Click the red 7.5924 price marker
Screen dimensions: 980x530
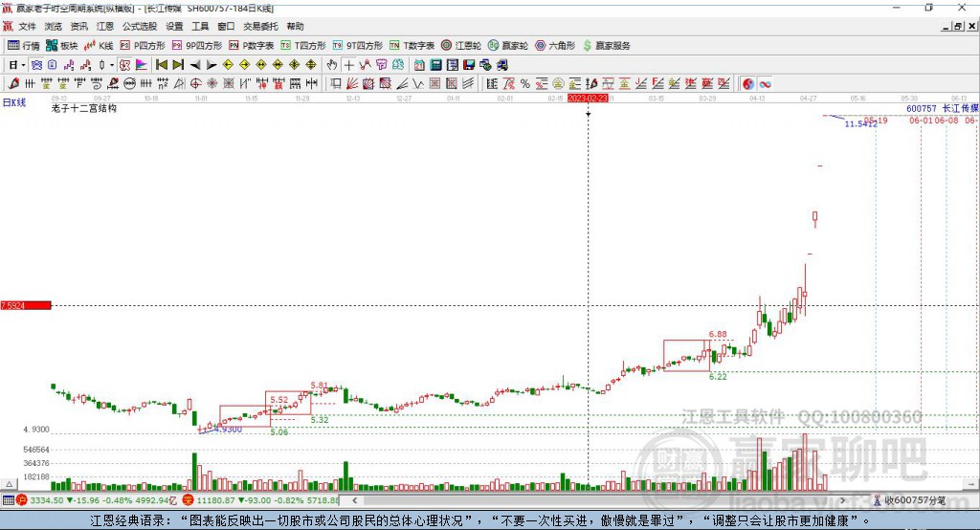(26, 305)
